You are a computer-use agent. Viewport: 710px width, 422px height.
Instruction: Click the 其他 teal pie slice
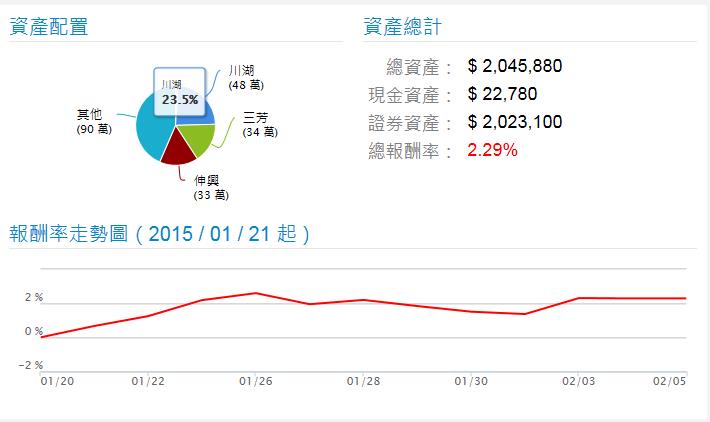pos(152,131)
